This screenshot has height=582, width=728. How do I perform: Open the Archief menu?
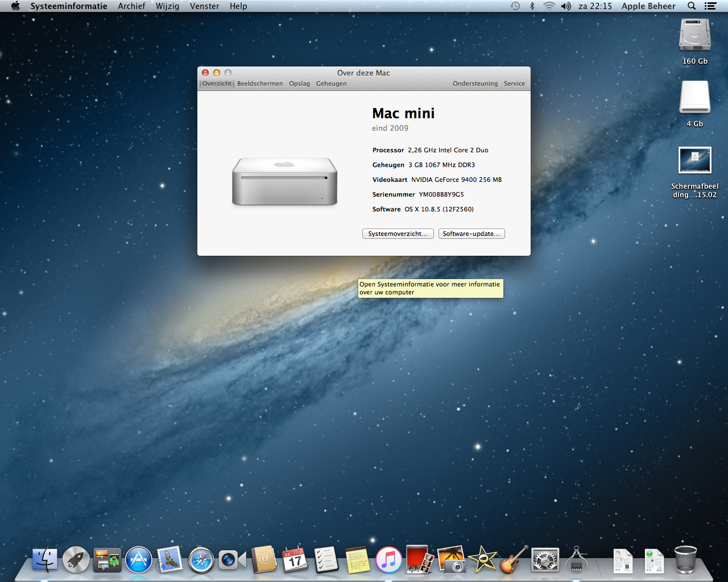tap(131, 6)
